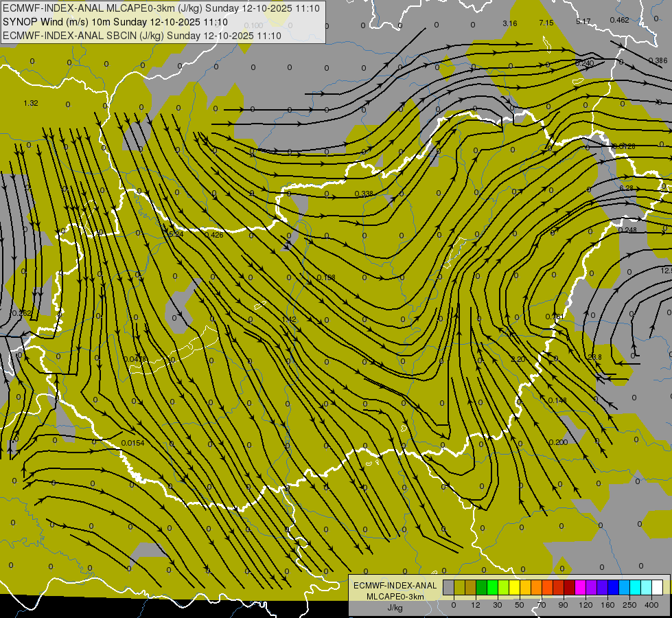The height and width of the screenshot is (618, 672).
Task: Click the 1.32 value in upper left
Action: coord(31,103)
